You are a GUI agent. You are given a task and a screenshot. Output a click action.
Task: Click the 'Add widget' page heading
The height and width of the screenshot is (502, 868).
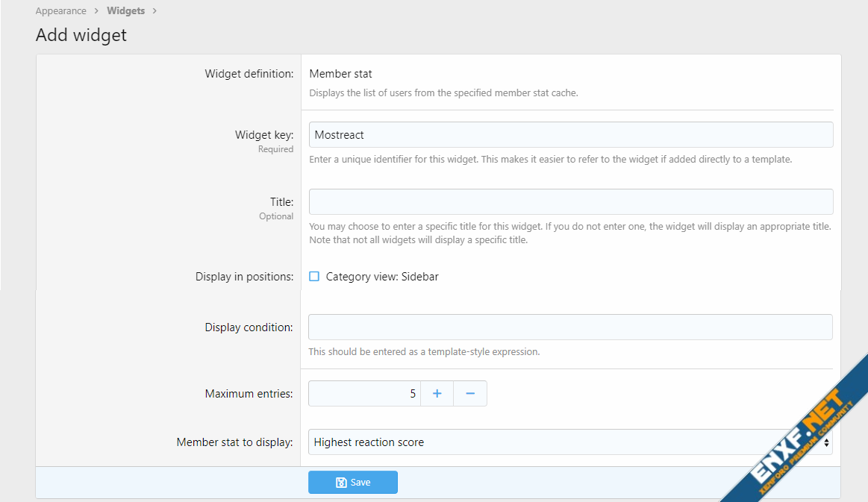(81, 35)
